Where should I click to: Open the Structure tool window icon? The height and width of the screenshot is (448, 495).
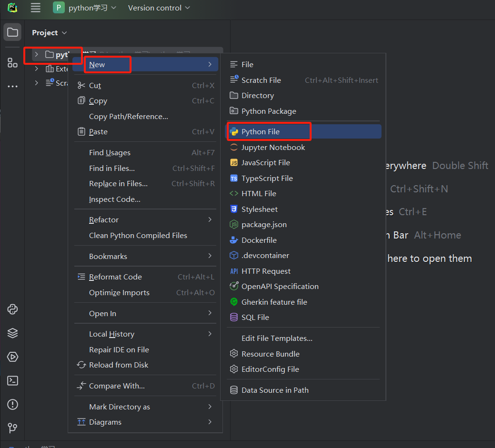coord(13,63)
